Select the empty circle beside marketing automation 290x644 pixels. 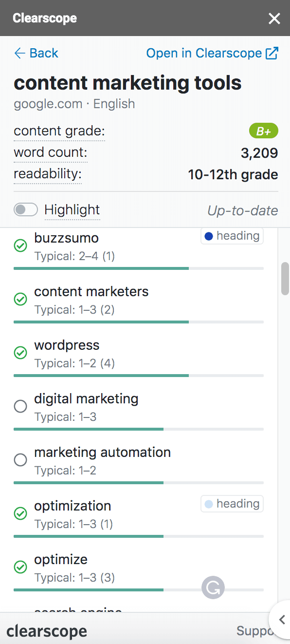(x=20, y=460)
